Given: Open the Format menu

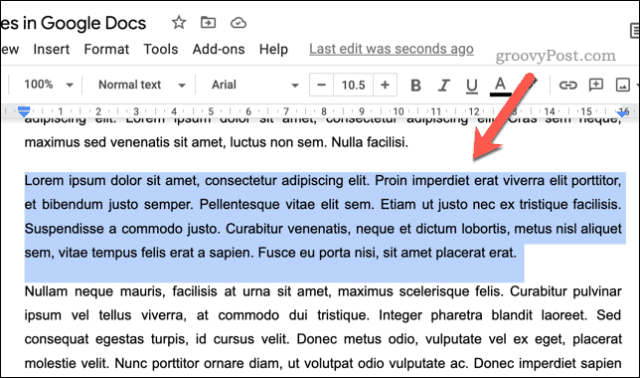Looking at the screenshot, I should tap(107, 49).
